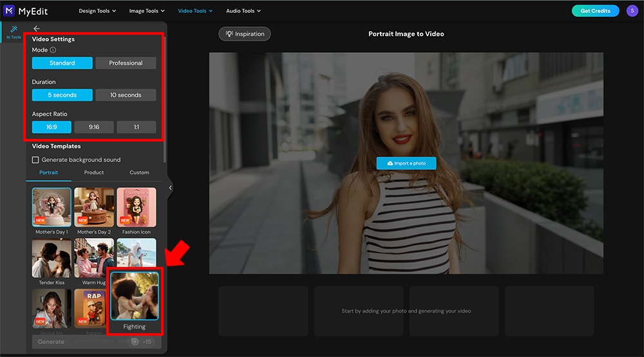The image size is (644, 357).
Task: Switch to the Custom tab
Action: [139, 172]
